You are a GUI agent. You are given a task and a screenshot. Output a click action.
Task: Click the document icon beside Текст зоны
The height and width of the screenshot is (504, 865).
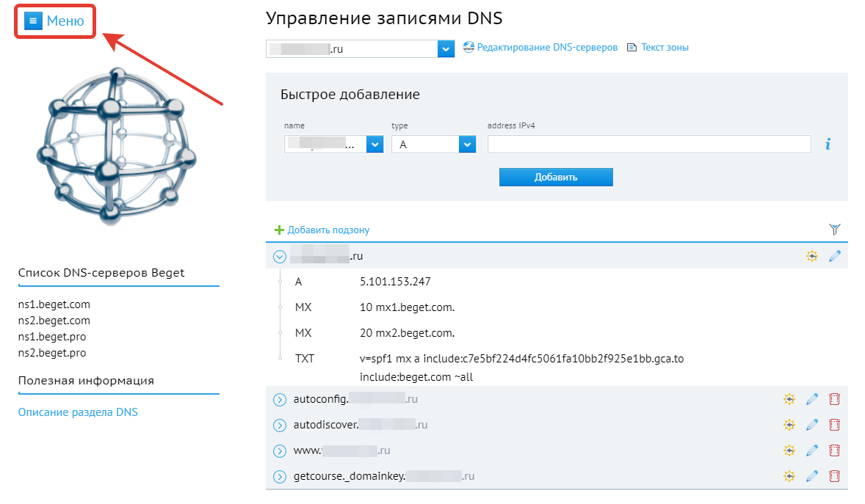(631, 48)
